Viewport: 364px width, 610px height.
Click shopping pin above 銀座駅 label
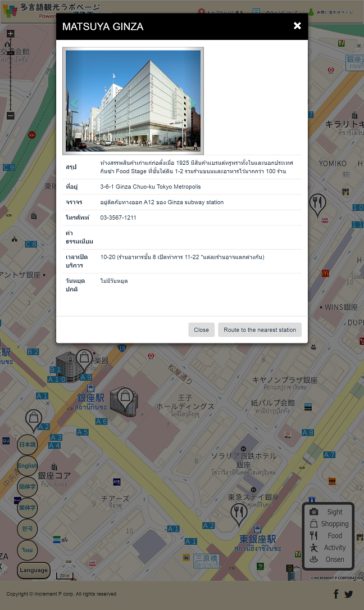pyautogui.click(x=84, y=359)
